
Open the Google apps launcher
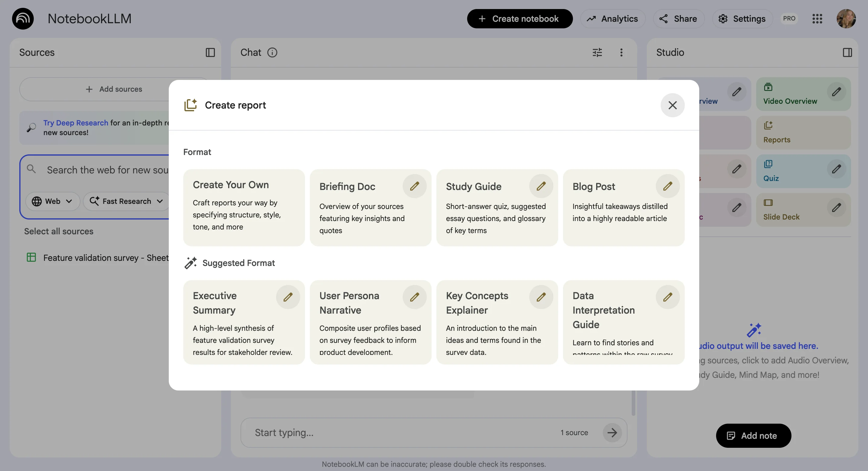click(817, 18)
